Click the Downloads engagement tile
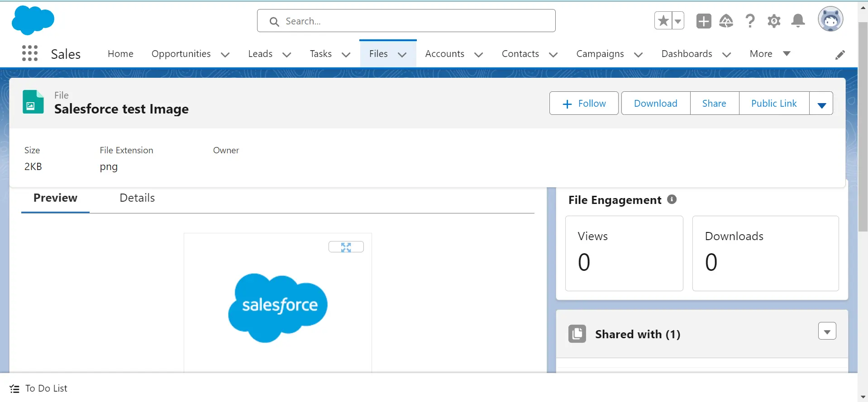The width and height of the screenshot is (868, 402). coord(765,253)
